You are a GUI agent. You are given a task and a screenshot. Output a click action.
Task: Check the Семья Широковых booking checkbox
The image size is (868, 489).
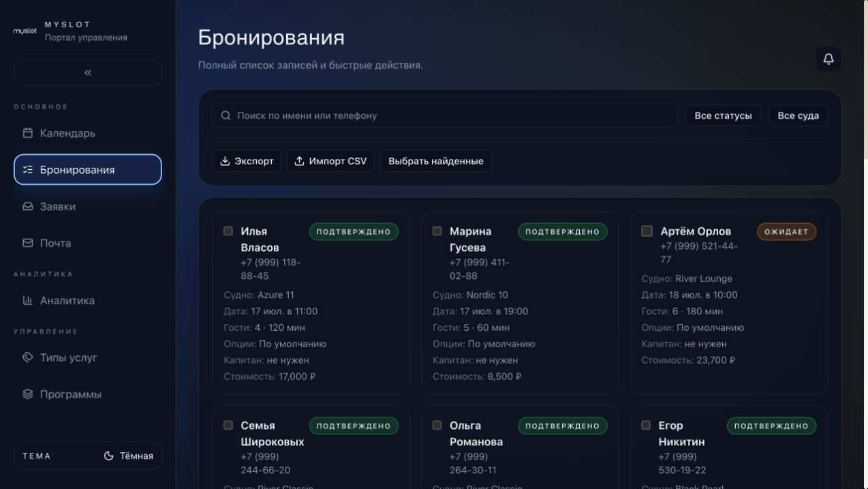(x=228, y=426)
